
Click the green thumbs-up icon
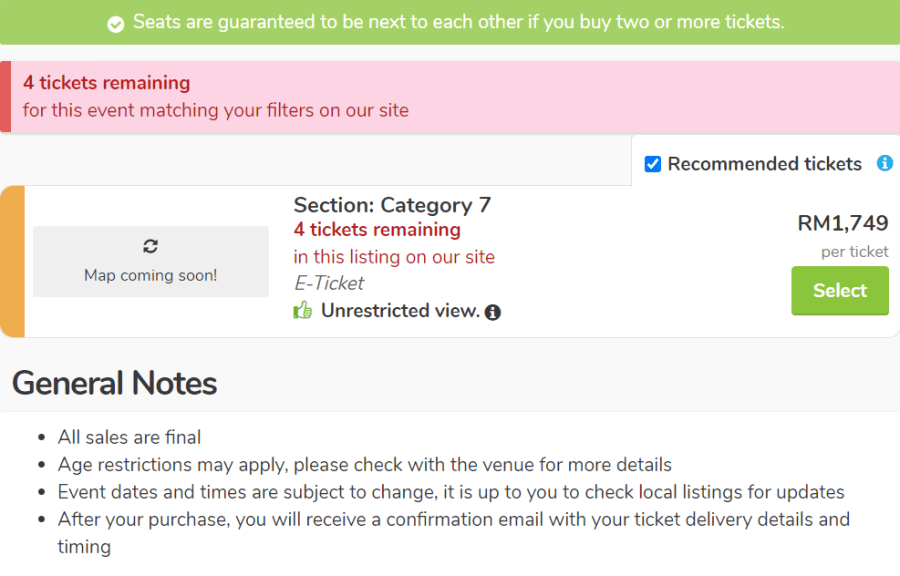(302, 310)
